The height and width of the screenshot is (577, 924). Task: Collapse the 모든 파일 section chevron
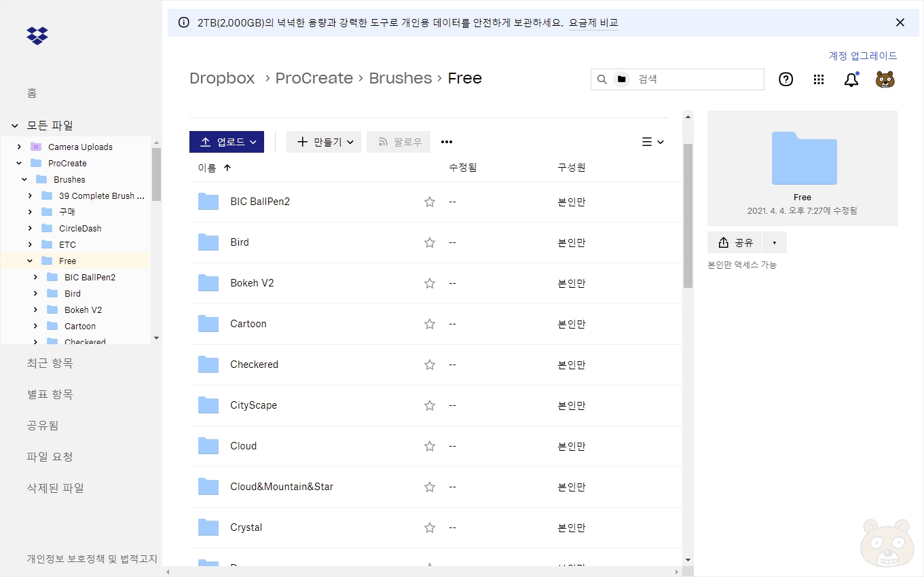(x=15, y=126)
